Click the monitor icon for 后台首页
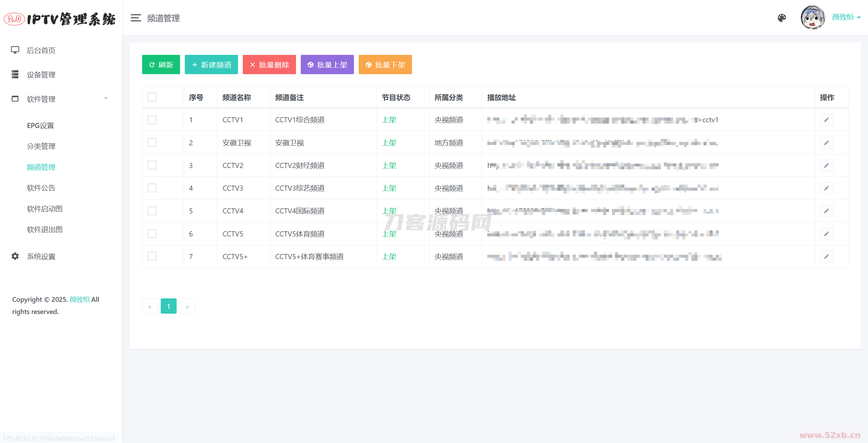This screenshot has width=868, height=443. pos(15,50)
